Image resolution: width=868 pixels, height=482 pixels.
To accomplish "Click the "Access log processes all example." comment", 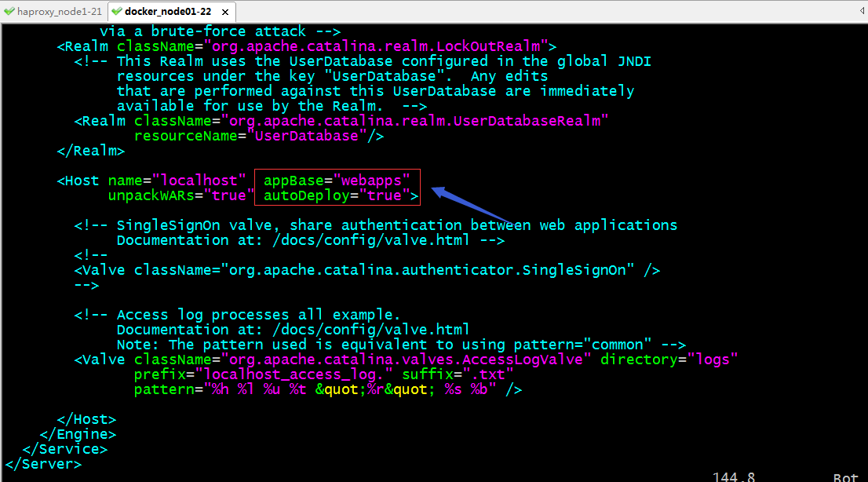I will point(238,315).
